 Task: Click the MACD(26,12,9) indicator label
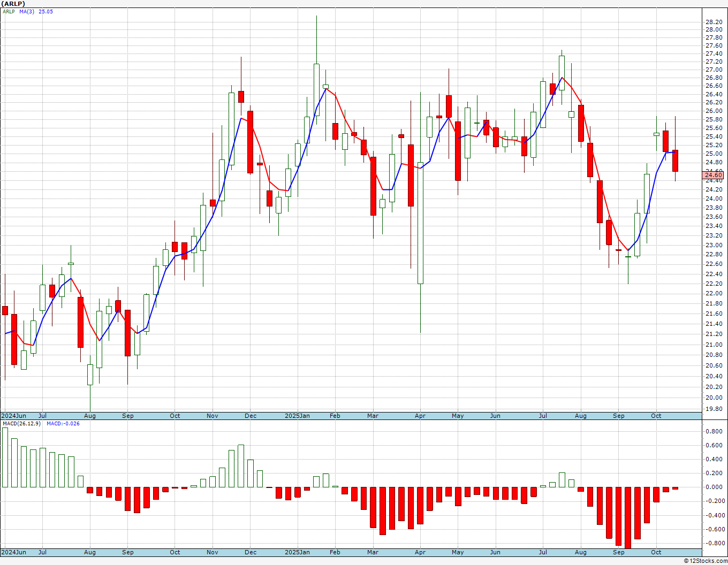[21, 423]
